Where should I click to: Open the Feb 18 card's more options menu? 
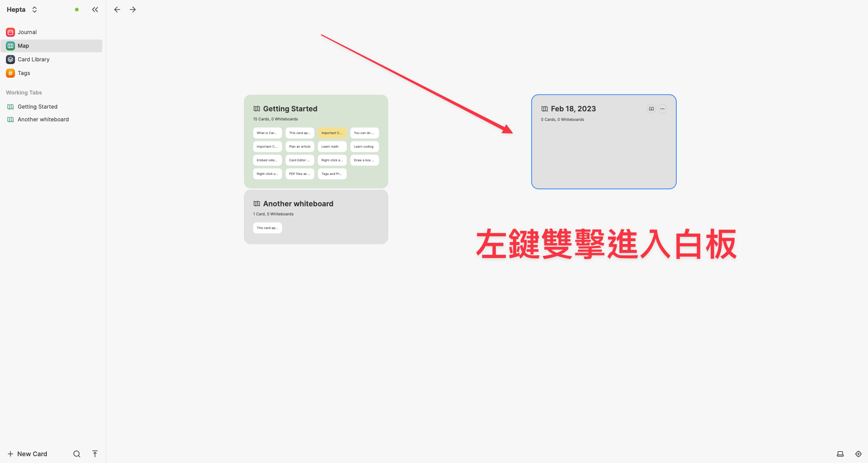coord(662,109)
